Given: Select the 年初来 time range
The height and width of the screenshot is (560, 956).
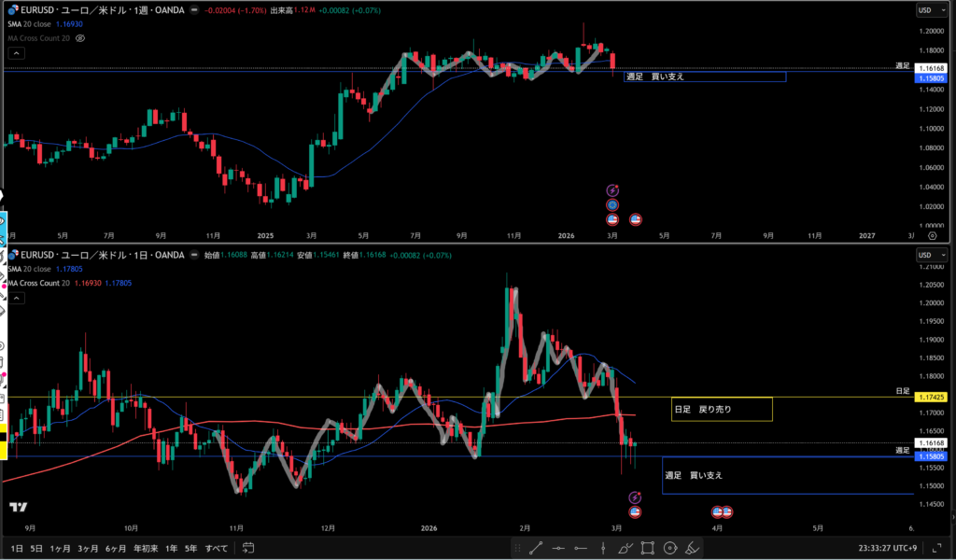Looking at the screenshot, I should click(x=144, y=548).
